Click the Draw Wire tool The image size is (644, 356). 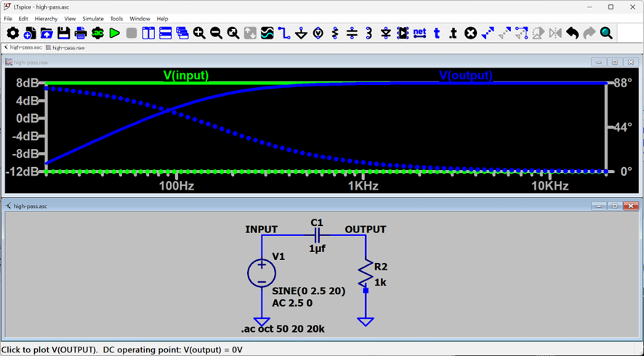click(x=284, y=33)
